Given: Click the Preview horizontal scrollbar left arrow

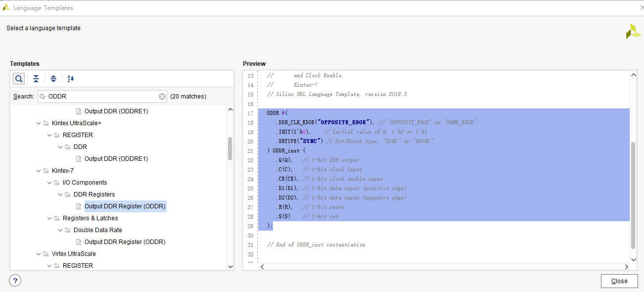Looking at the screenshot, I should tap(262, 266).
